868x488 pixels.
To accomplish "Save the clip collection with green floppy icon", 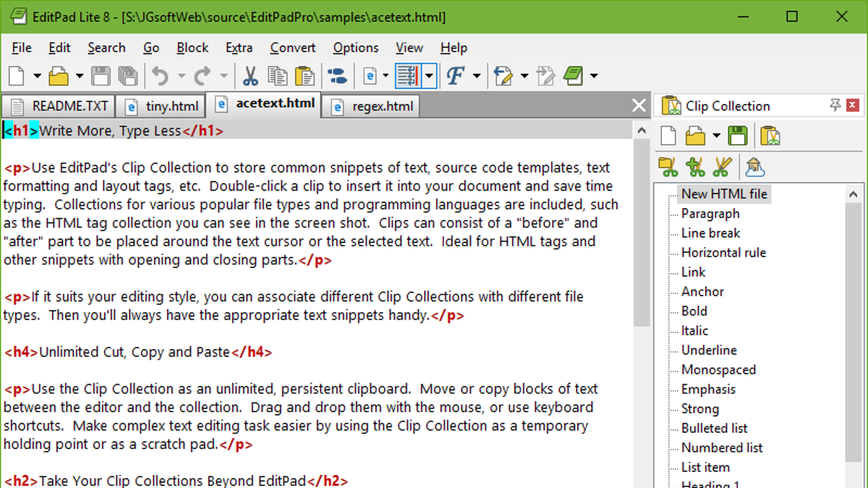I will click(x=738, y=136).
